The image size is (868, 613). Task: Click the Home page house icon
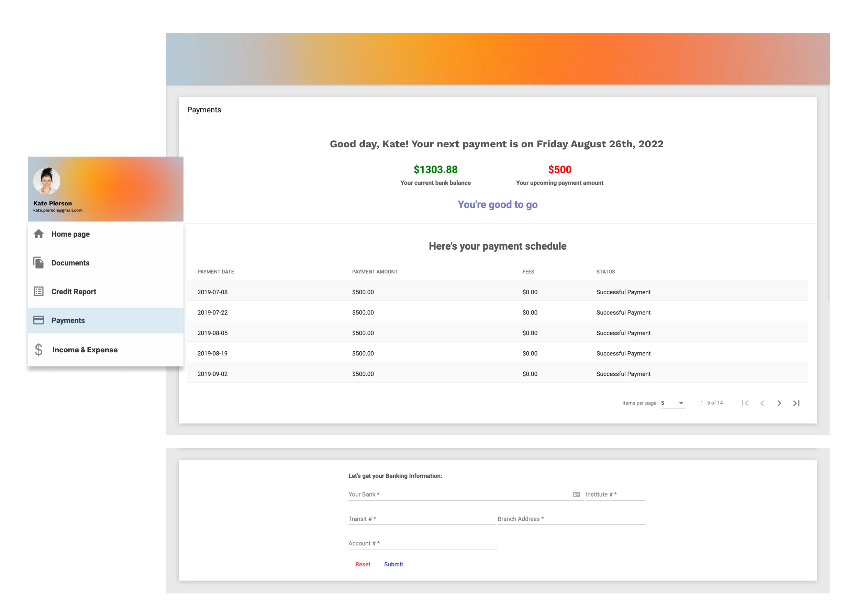[x=38, y=234]
